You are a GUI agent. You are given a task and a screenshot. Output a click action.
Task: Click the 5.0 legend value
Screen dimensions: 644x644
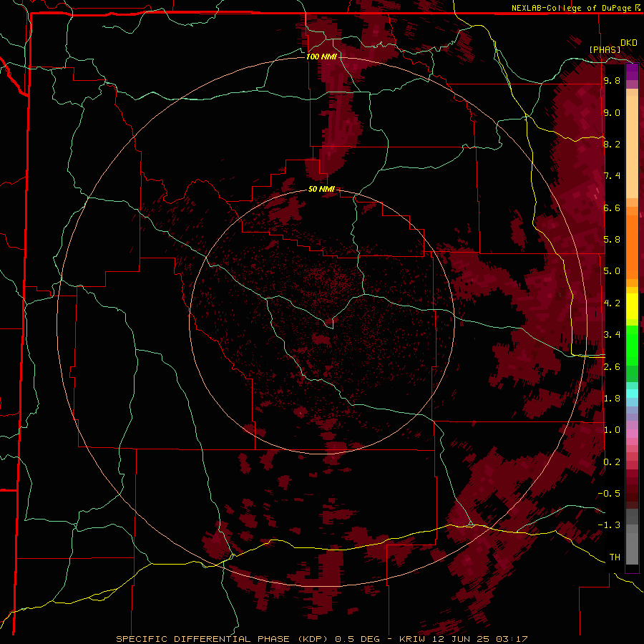click(612, 271)
